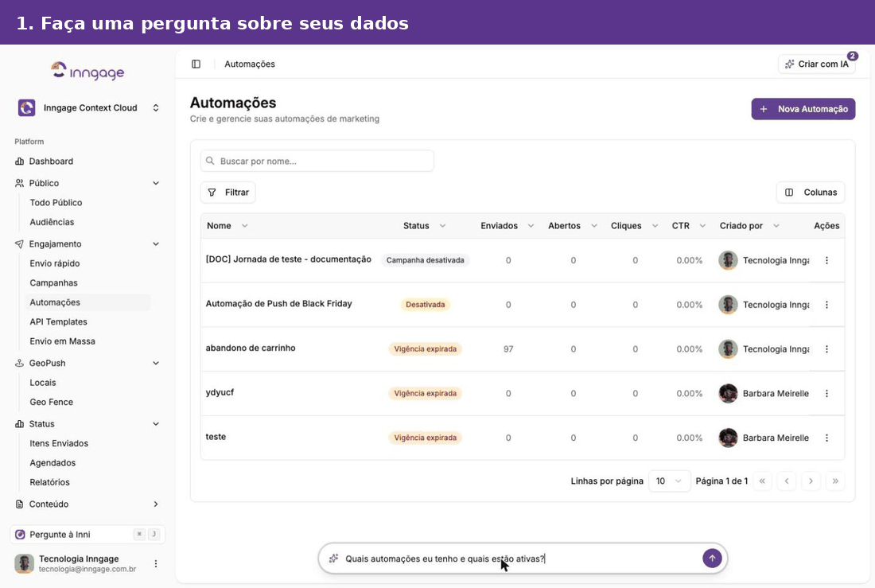Click the sparkle icon in chat box
The image size is (875, 588).
click(x=334, y=559)
